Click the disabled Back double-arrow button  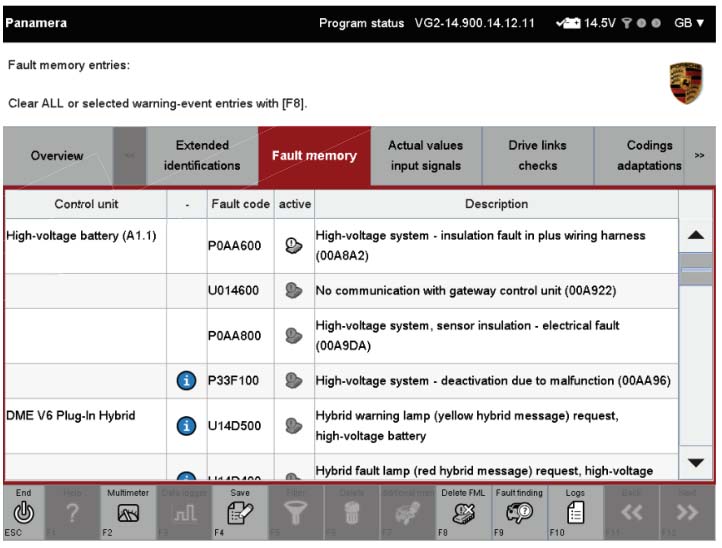(x=631, y=512)
